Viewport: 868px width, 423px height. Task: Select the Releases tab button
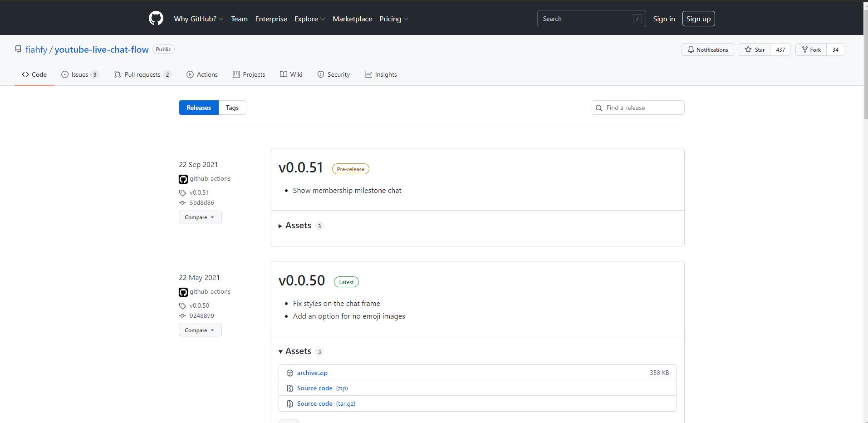[199, 108]
